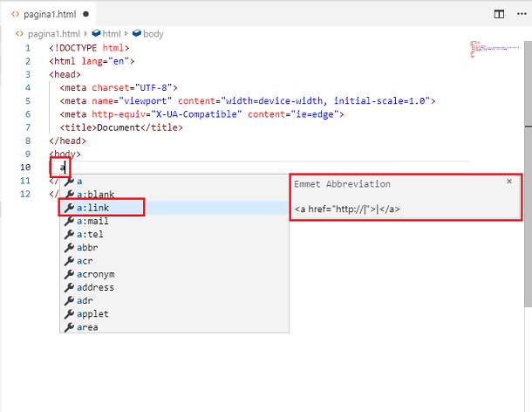532x412 pixels.
Task: Expand breadcrumb arrow after pagina1.html
Action: tap(85, 34)
